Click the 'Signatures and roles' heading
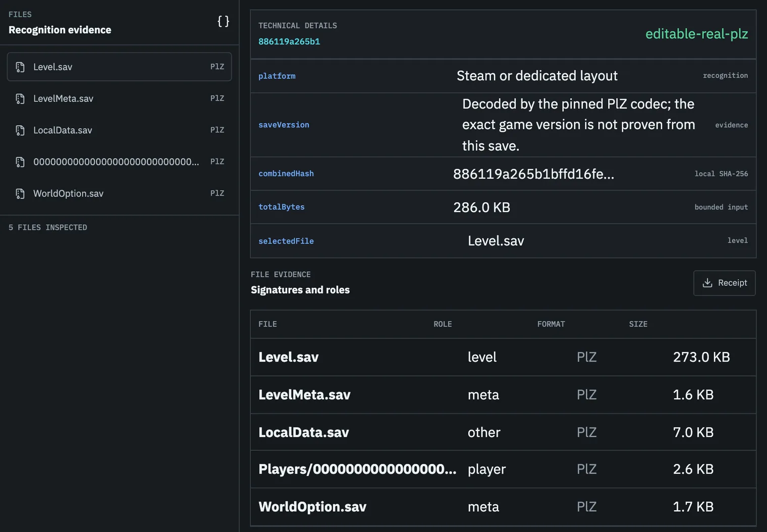The image size is (767, 532). point(300,290)
